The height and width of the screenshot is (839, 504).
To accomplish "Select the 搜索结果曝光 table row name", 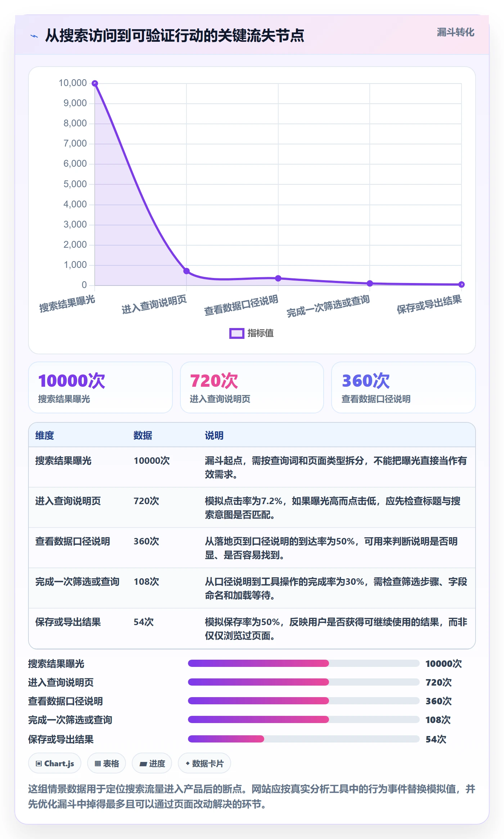I will click(63, 461).
